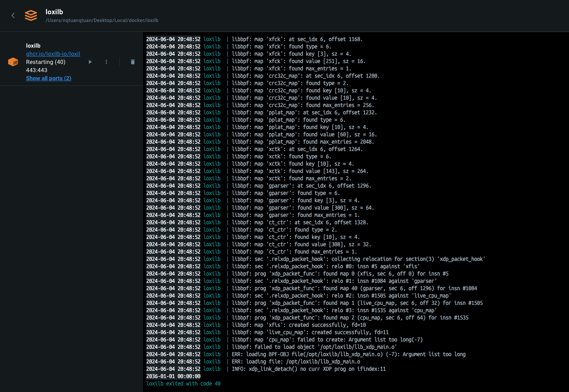Go back using the left chevron arrow

point(13,15)
